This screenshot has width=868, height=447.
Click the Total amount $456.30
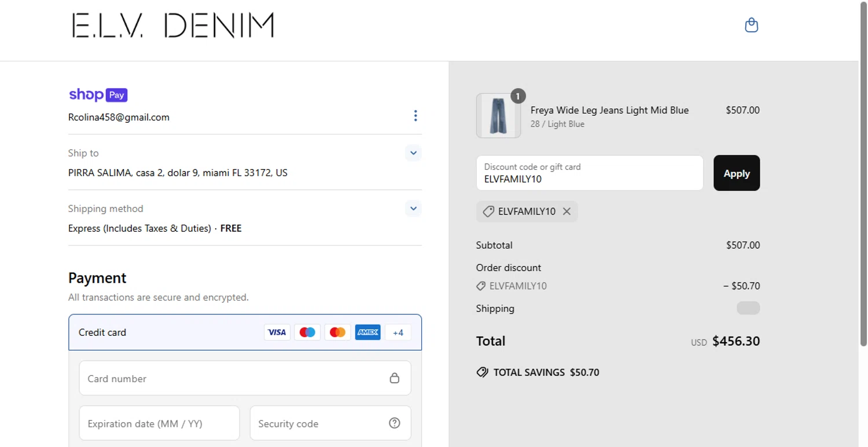point(736,341)
